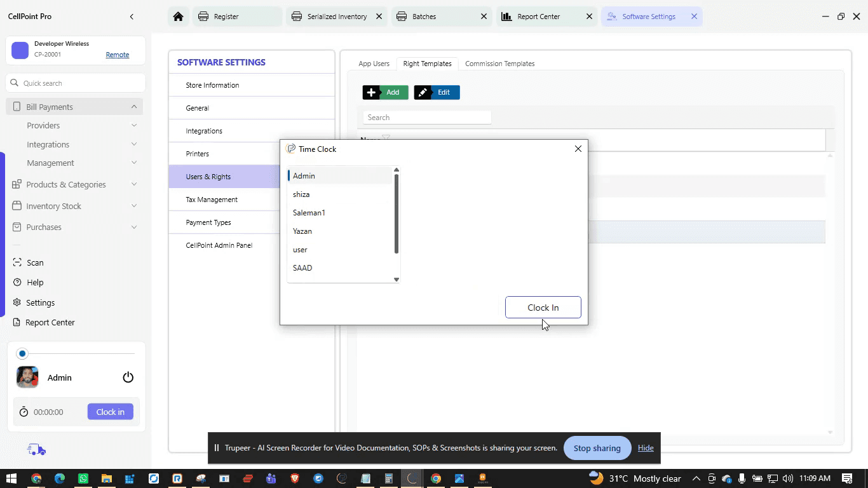
Task: Click the Edit button in Right Templates
Action: (437, 92)
